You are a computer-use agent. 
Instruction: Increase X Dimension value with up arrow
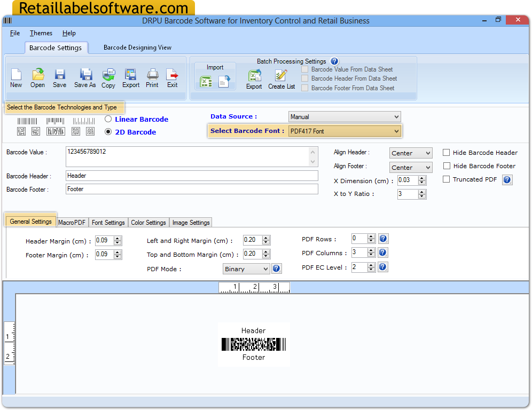(x=422, y=178)
